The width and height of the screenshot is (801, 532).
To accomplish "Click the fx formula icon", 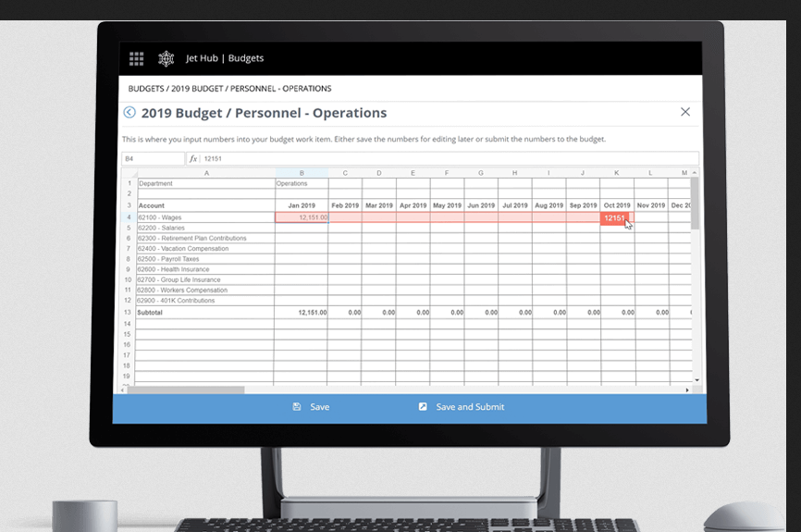I will pos(193,159).
